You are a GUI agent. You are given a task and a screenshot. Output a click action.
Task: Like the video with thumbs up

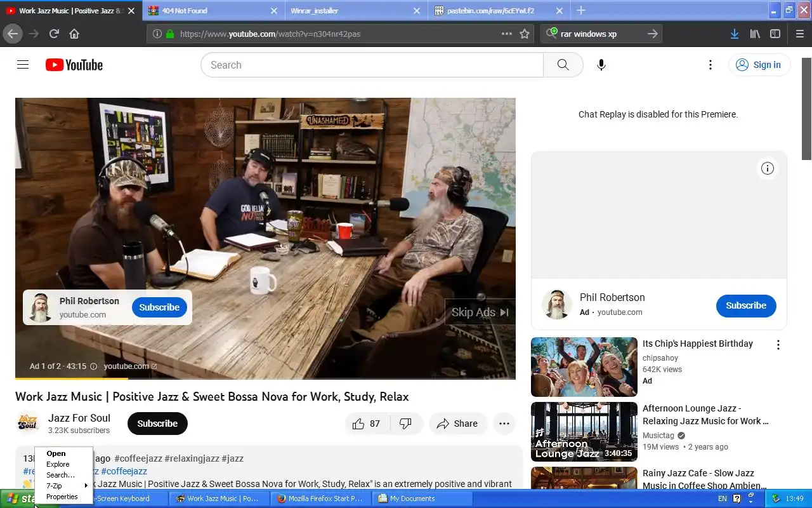(367, 424)
